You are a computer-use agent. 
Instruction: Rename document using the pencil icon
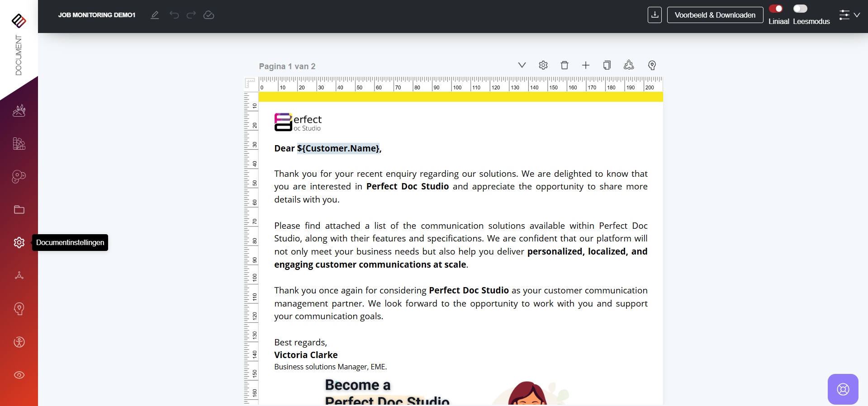pyautogui.click(x=155, y=15)
